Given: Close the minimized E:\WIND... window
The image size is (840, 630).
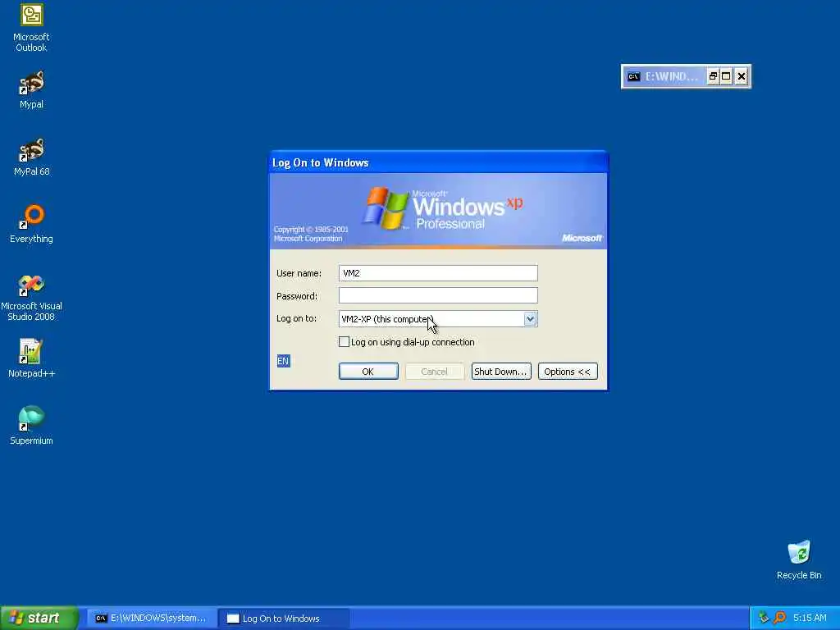Looking at the screenshot, I should point(741,76).
